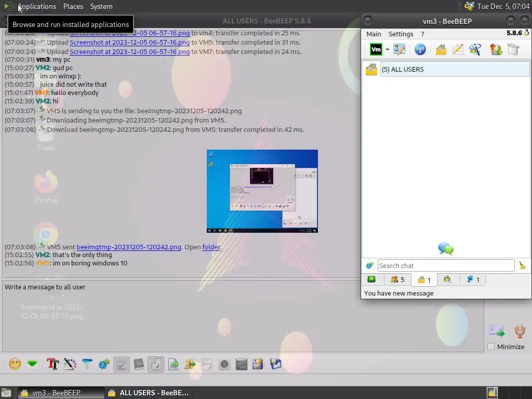Screen dimensions: 532x399
Task: Click the grey round disc icon
Action: coord(224,364)
